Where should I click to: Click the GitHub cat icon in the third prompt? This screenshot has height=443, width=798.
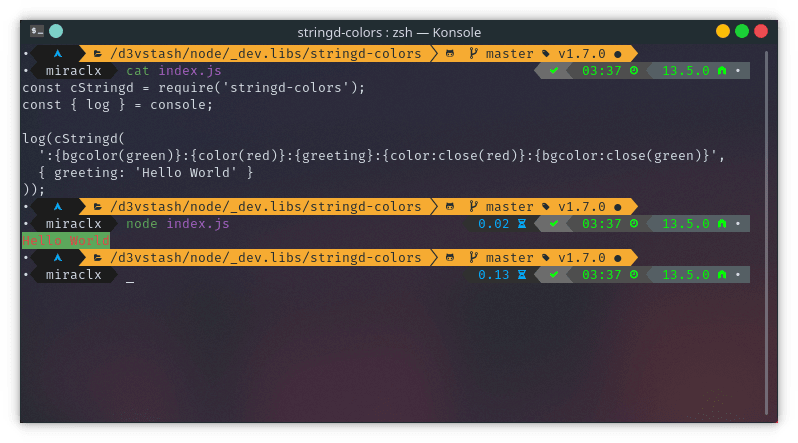pyautogui.click(x=450, y=258)
